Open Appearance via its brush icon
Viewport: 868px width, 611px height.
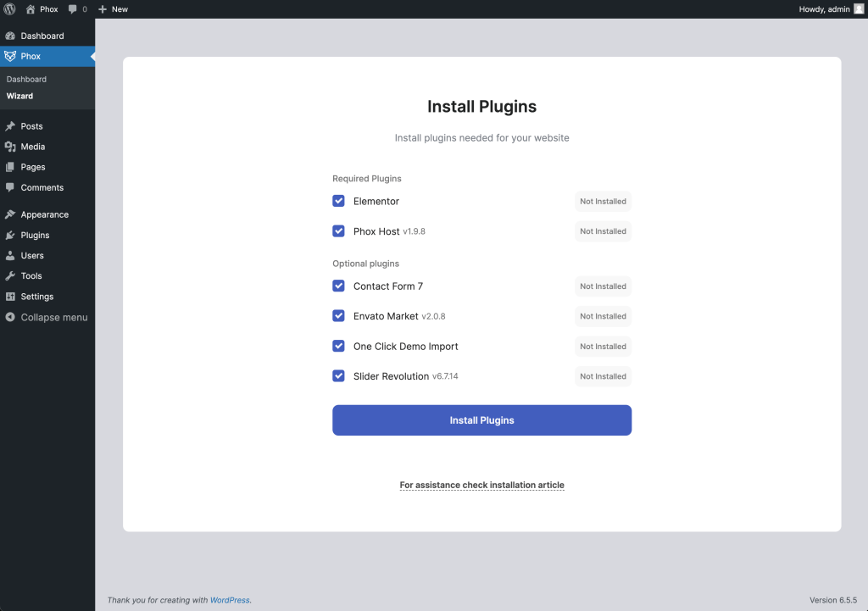click(11, 214)
